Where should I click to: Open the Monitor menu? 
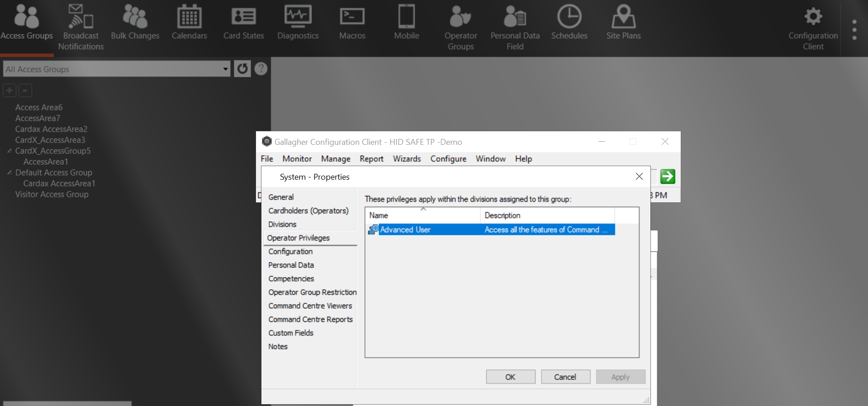click(297, 159)
